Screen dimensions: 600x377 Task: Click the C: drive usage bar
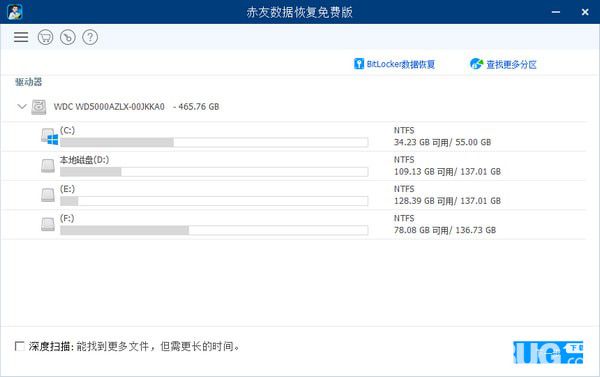click(214, 142)
